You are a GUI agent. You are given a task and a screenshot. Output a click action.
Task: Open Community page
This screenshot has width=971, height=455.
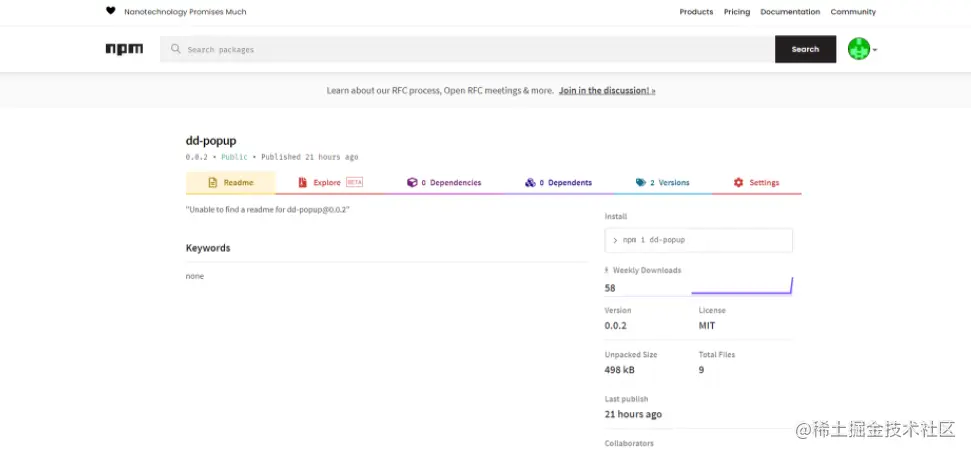853,12
